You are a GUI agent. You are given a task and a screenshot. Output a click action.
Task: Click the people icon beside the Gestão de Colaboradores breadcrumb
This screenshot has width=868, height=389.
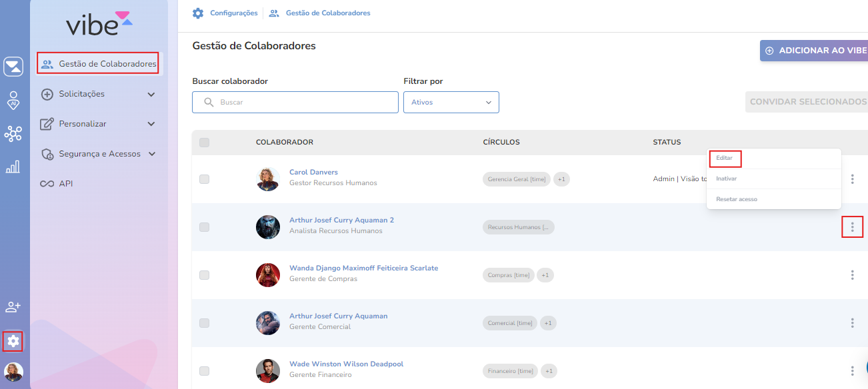point(274,13)
